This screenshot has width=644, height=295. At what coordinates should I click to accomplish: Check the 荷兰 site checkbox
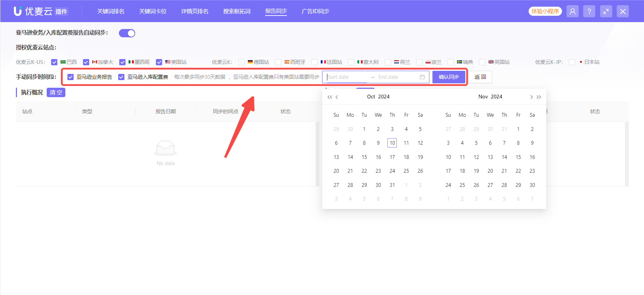coord(388,62)
